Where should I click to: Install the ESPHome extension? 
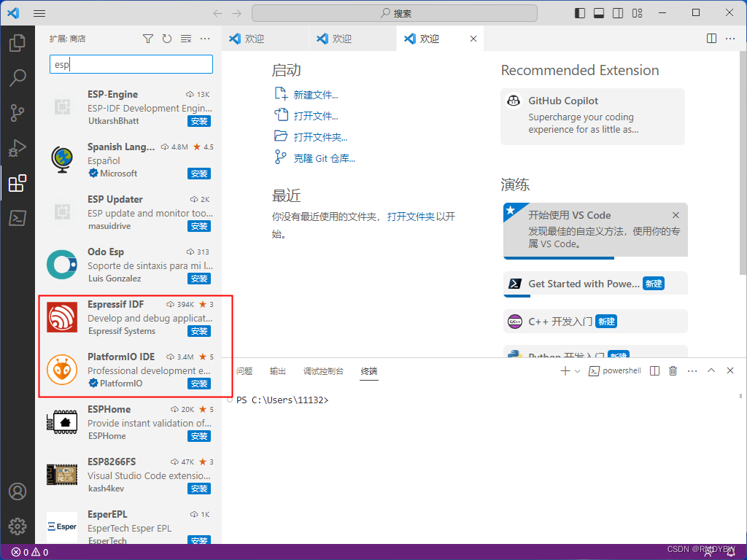click(199, 436)
